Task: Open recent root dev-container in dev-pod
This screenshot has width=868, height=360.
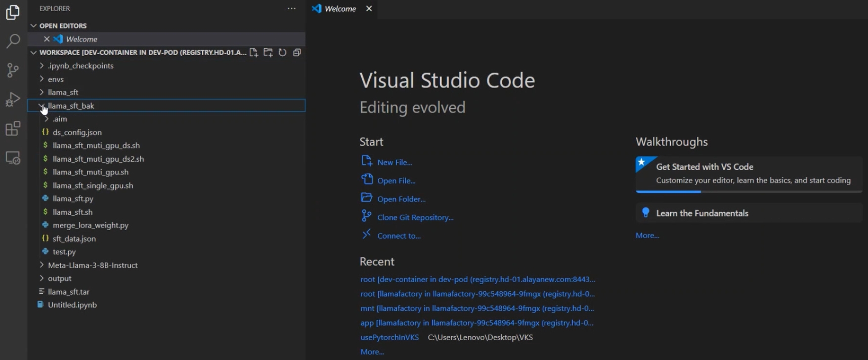Action: click(478, 279)
